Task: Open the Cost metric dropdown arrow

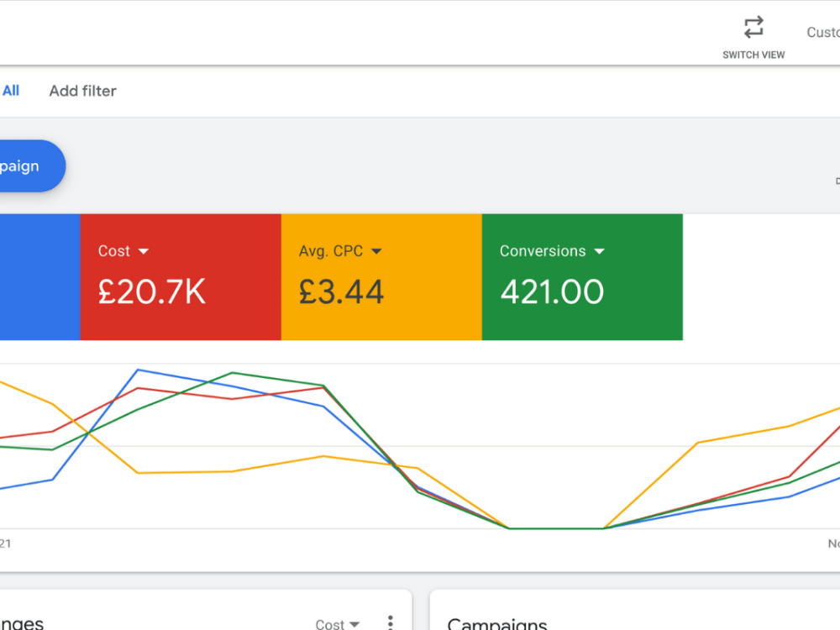Action: [x=144, y=251]
